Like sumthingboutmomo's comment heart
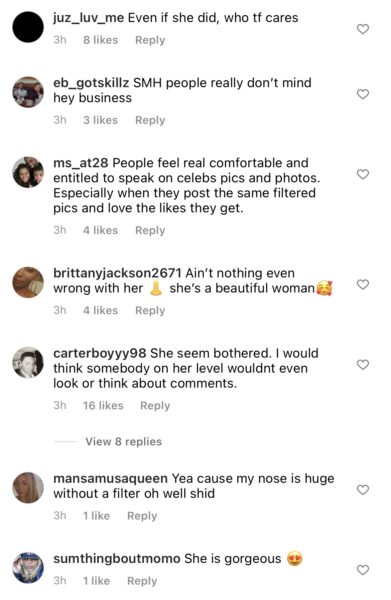 click(363, 570)
